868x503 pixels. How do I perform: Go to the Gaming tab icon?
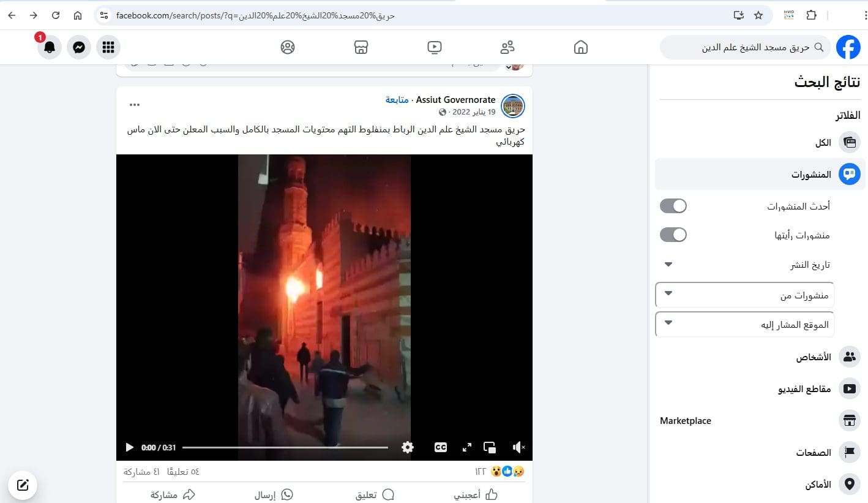click(x=288, y=47)
